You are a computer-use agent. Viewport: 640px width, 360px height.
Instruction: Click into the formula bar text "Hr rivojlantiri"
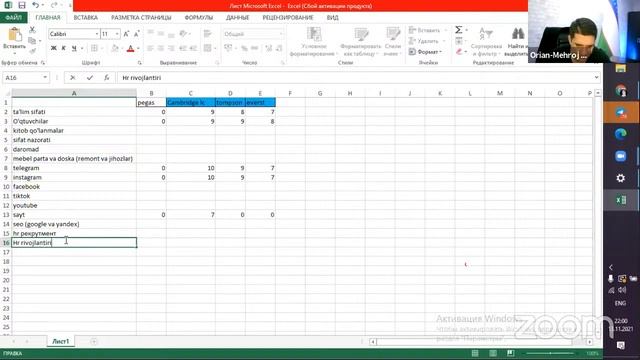(x=142, y=78)
